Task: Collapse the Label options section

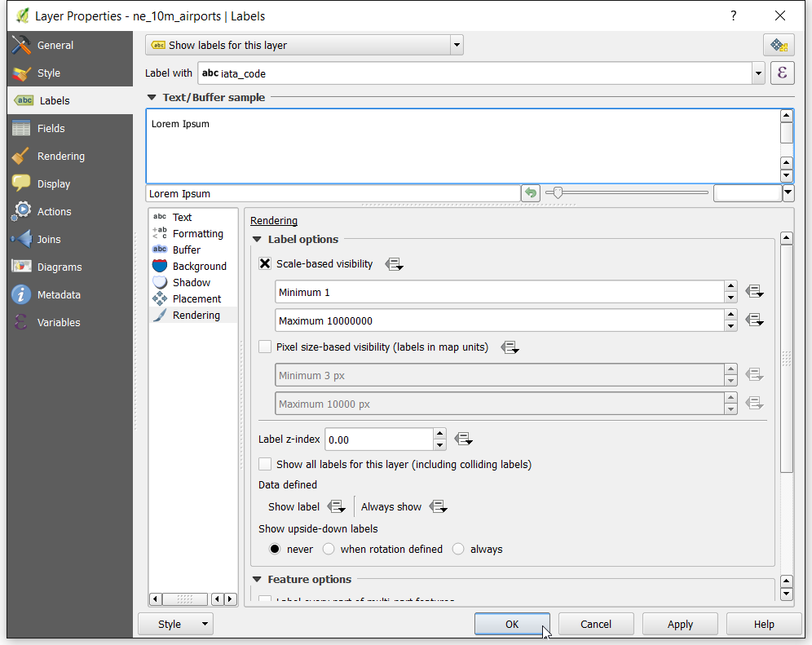Action: (257, 240)
